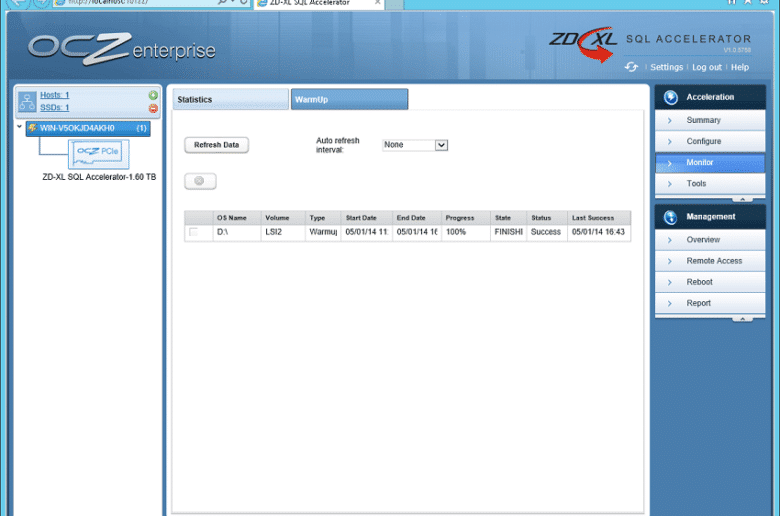Open the Configure menu item
This screenshot has width=780, height=516.
[x=710, y=141]
